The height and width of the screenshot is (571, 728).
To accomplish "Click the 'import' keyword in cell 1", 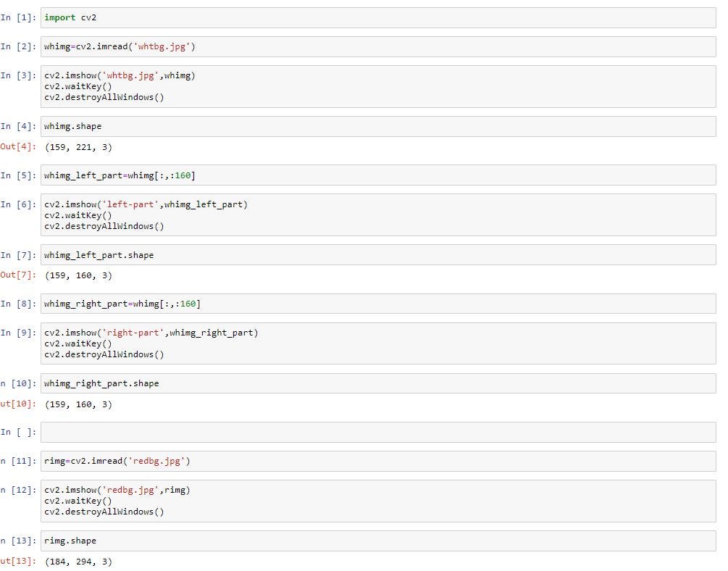I will point(60,17).
